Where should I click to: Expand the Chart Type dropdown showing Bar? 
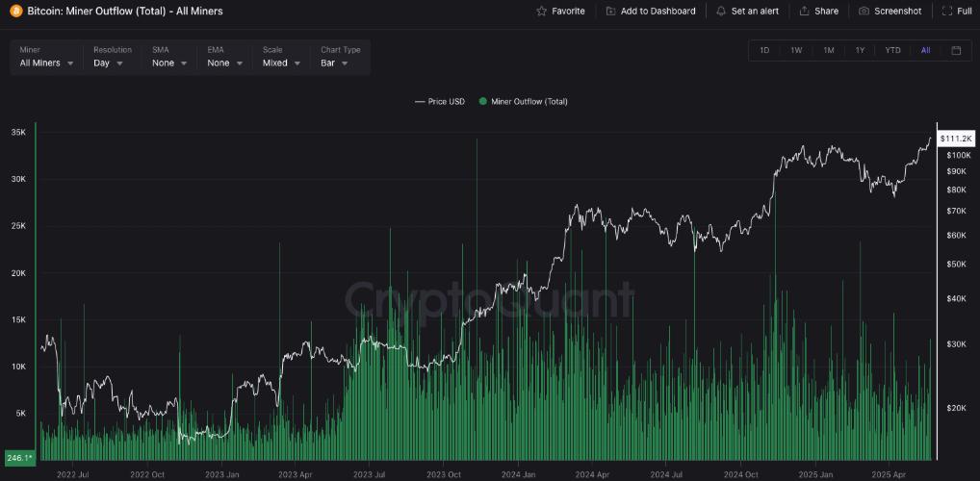pos(335,63)
